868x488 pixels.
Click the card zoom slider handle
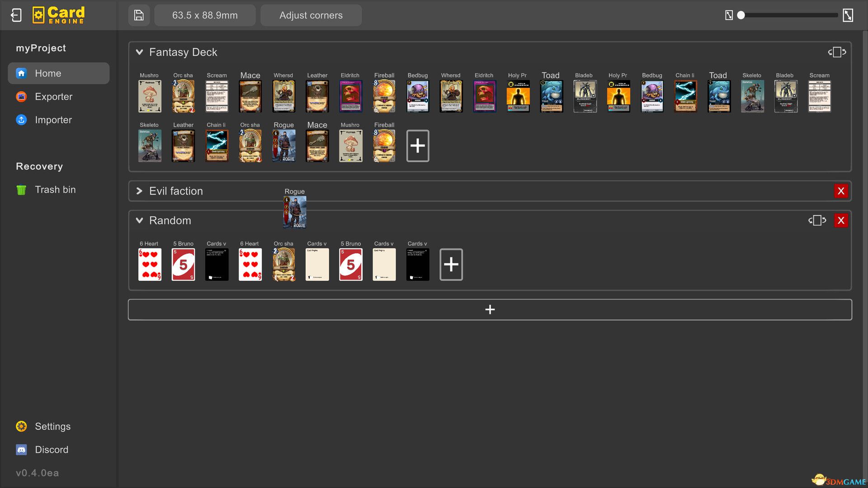coord(741,15)
